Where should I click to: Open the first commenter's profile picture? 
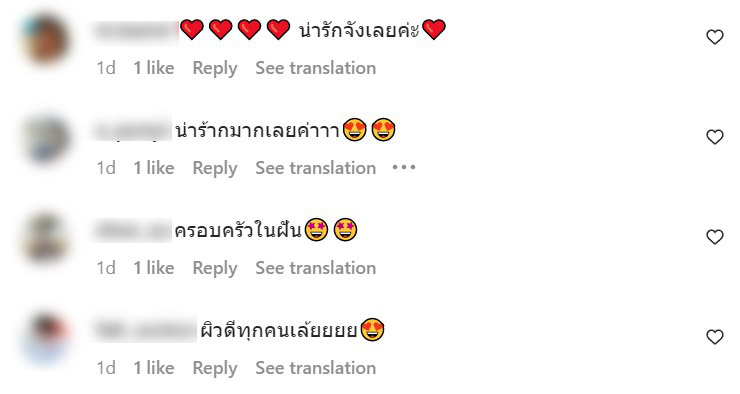(46, 39)
